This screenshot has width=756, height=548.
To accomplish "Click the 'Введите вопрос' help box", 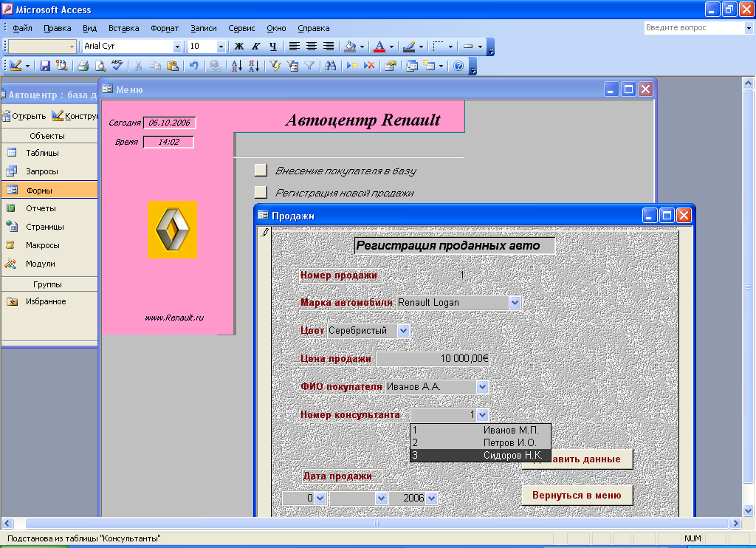I will tap(694, 28).
